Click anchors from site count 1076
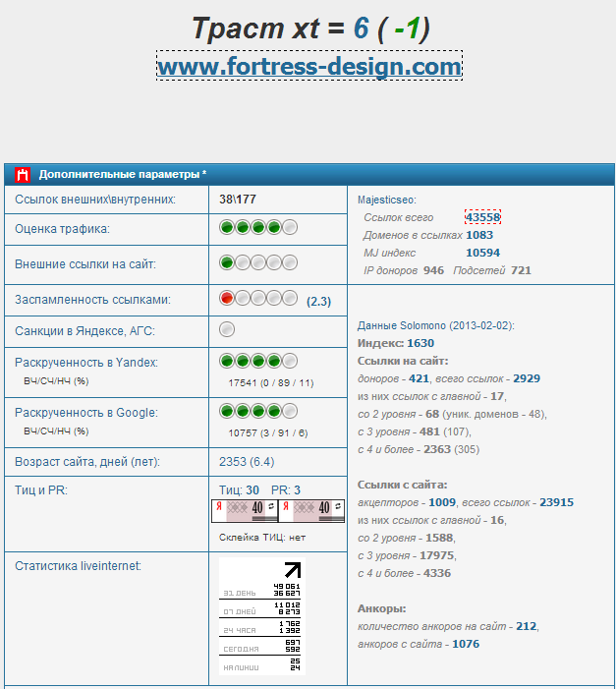 pyautogui.click(x=466, y=644)
